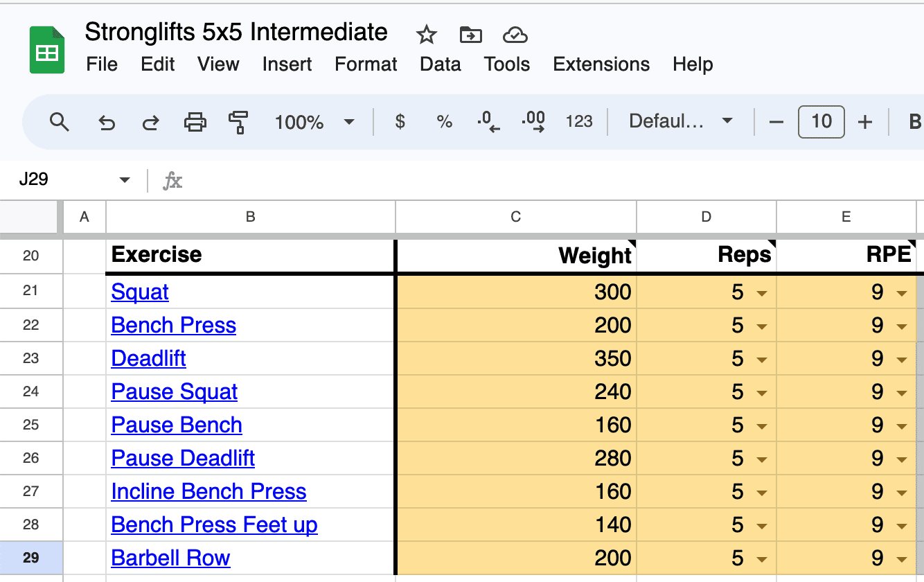Open the Insert menu
The image size is (924, 582).
click(x=287, y=64)
